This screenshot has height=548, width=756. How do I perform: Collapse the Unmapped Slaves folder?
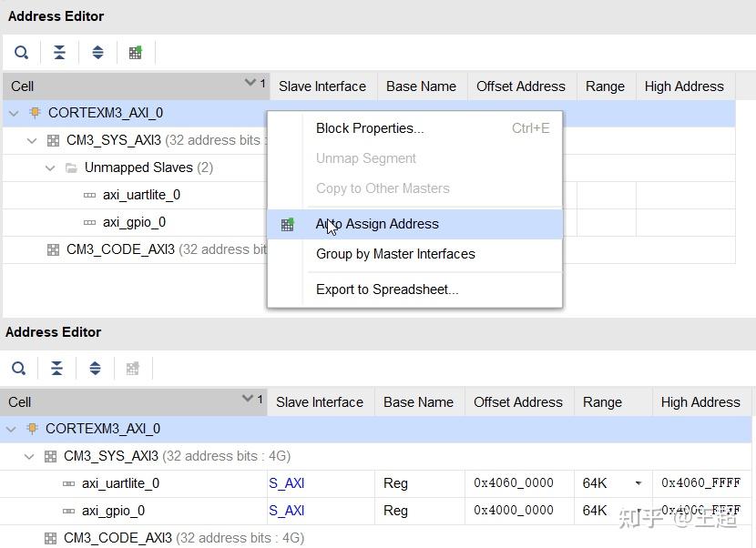pyautogui.click(x=50, y=168)
